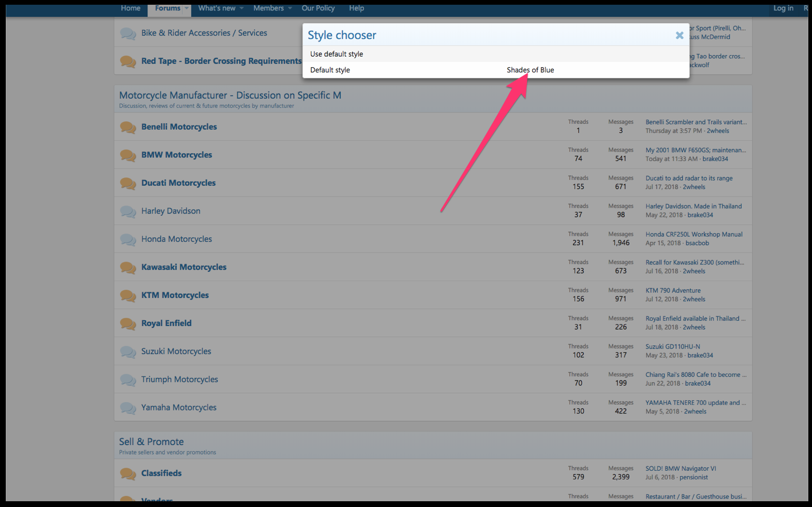Click the Royal Enfield forum status icon

coord(128,323)
